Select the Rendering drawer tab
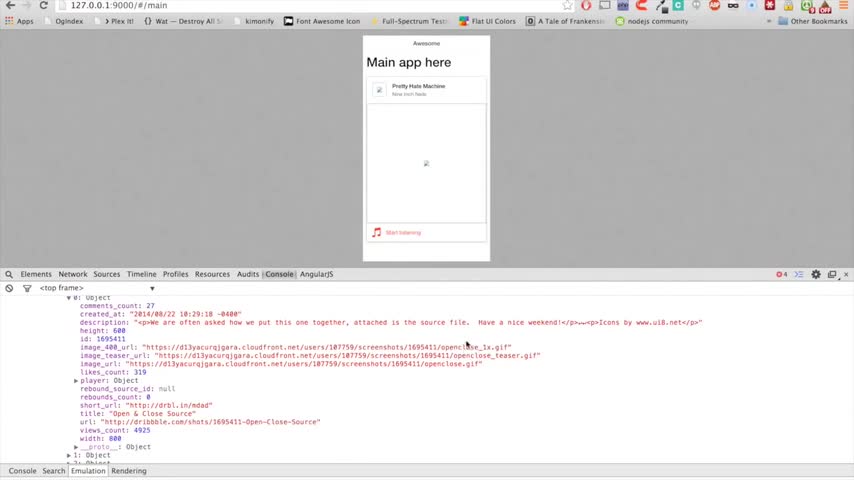Image resolution: width=854 pixels, height=480 pixels. click(x=129, y=471)
